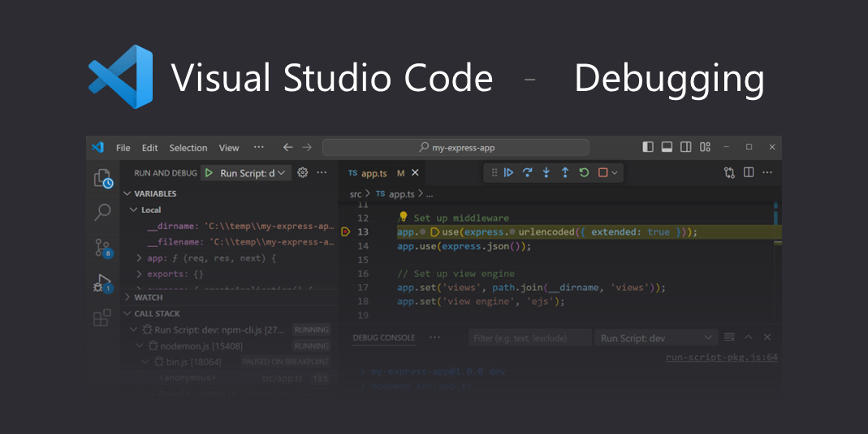Viewport: 868px width, 434px height.
Task: Open run-script-pkg.js:64 source link
Action: pyautogui.click(x=721, y=358)
